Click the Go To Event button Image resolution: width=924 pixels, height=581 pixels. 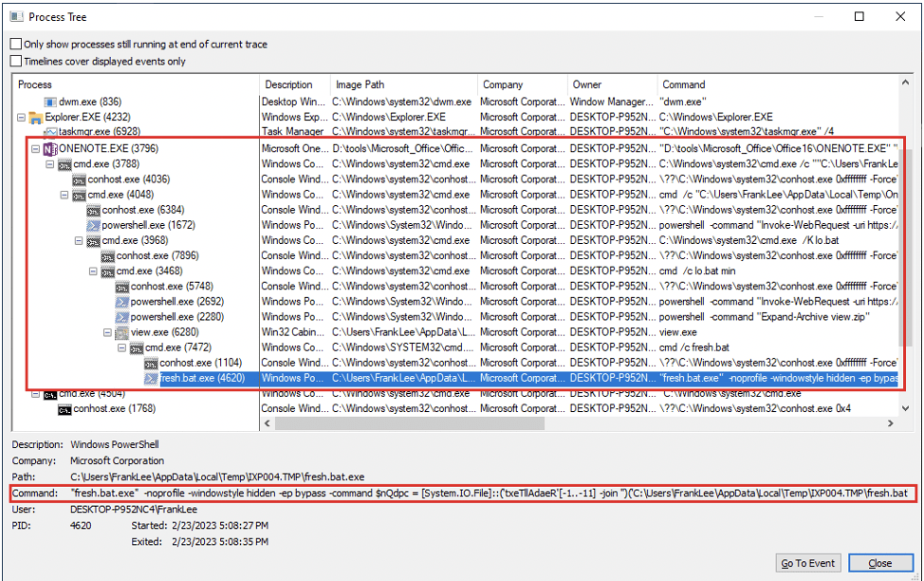(808, 563)
